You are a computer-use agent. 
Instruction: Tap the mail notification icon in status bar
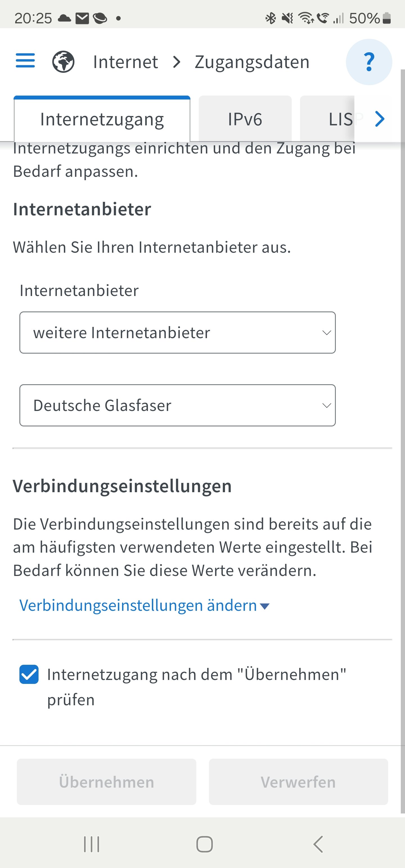[x=82, y=18]
